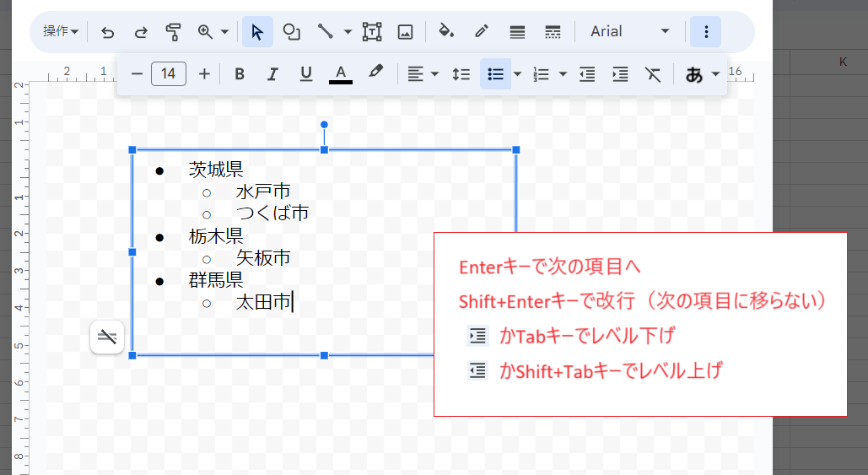Click the 栃木県 bullet item

[x=216, y=236]
